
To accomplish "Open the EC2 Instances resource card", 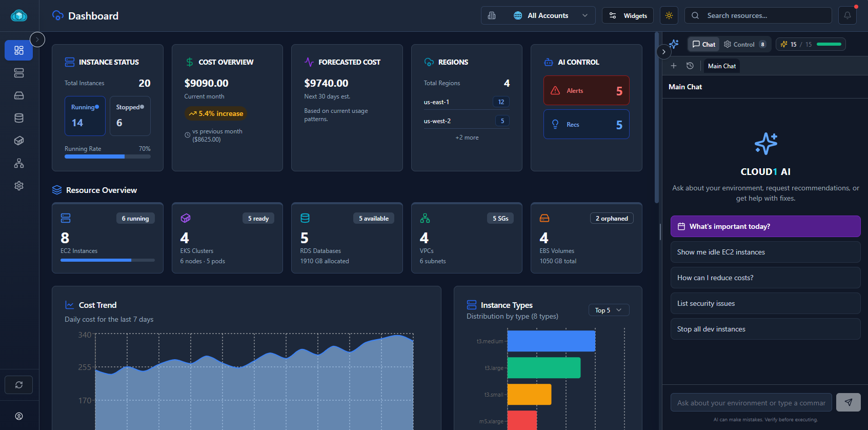I will click(108, 238).
